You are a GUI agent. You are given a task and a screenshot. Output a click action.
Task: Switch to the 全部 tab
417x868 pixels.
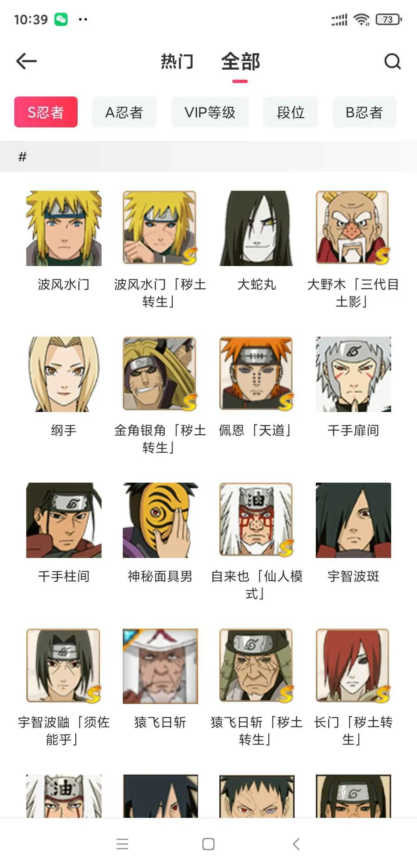point(241,61)
